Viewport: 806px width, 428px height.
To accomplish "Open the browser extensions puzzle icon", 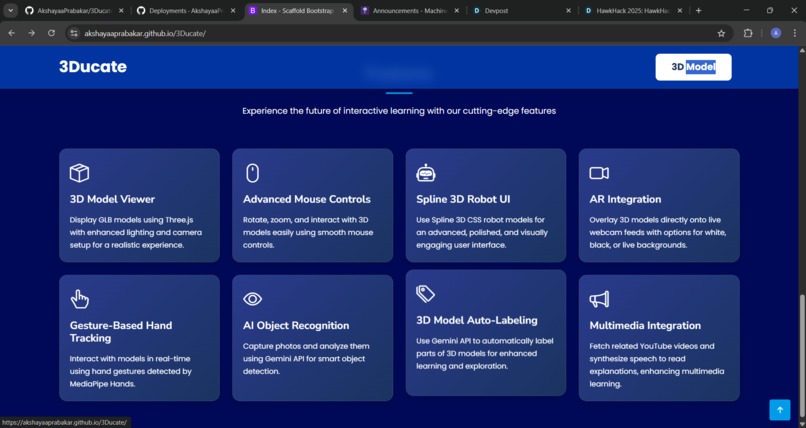I will pyautogui.click(x=748, y=33).
